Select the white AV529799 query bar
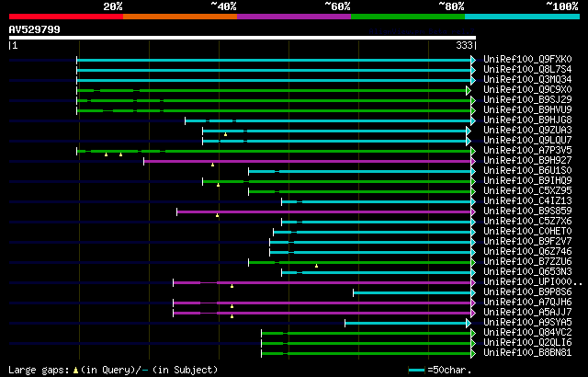588x377 pixels. (243, 38)
